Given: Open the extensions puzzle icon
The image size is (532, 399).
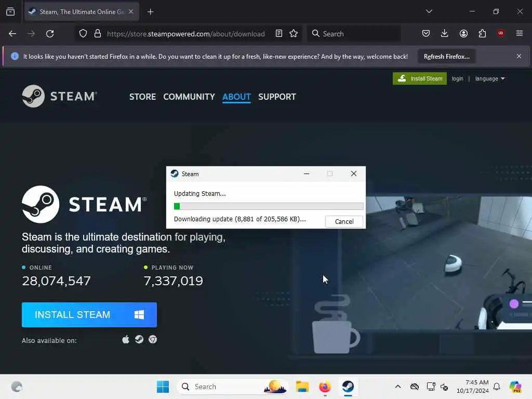Looking at the screenshot, I should click(x=482, y=33).
